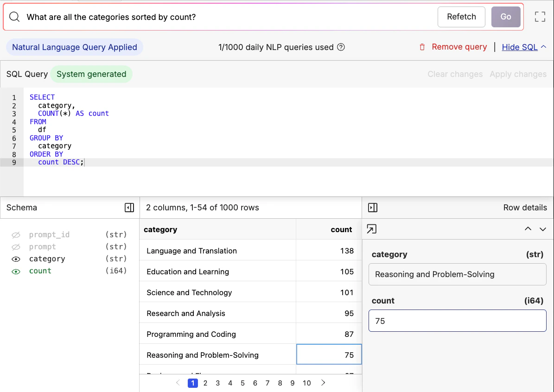The width and height of the screenshot is (554, 392).
Task: Click the search magnifier icon
Action: [x=14, y=17]
